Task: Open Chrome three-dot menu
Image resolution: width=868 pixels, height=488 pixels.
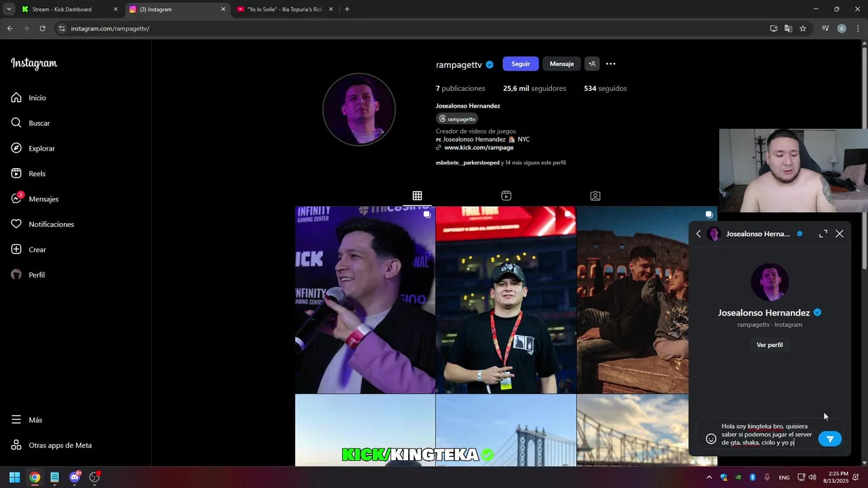Action: pos(858,28)
